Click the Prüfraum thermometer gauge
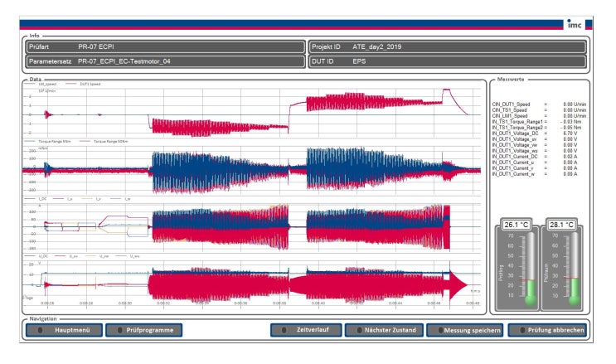 point(562,269)
